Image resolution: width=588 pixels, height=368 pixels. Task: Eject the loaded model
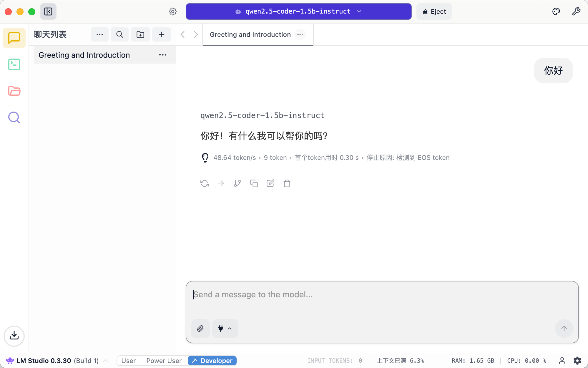(434, 11)
